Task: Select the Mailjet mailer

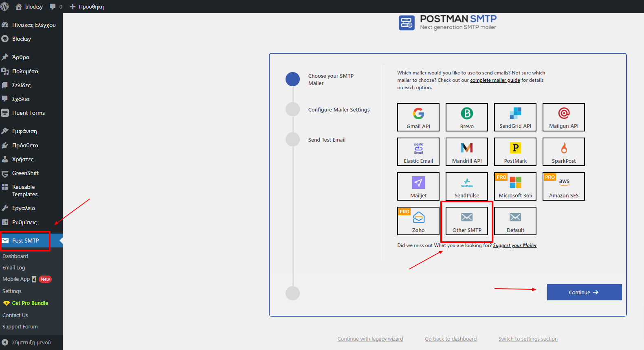Action: [418, 186]
